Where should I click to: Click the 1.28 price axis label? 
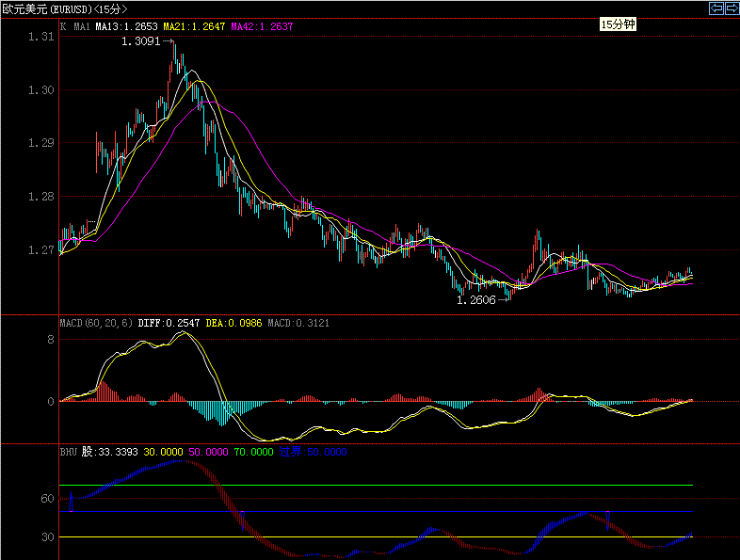click(40, 197)
